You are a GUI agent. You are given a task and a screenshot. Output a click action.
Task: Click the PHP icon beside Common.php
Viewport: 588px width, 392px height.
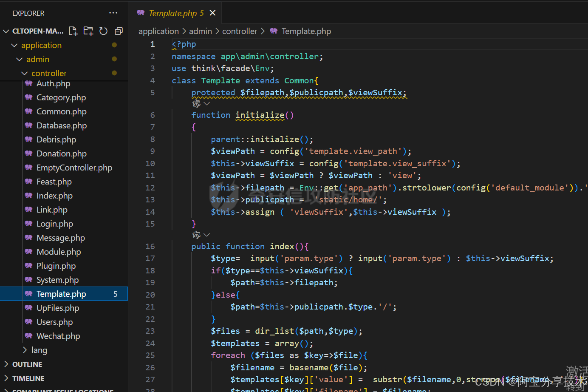[x=28, y=111]
